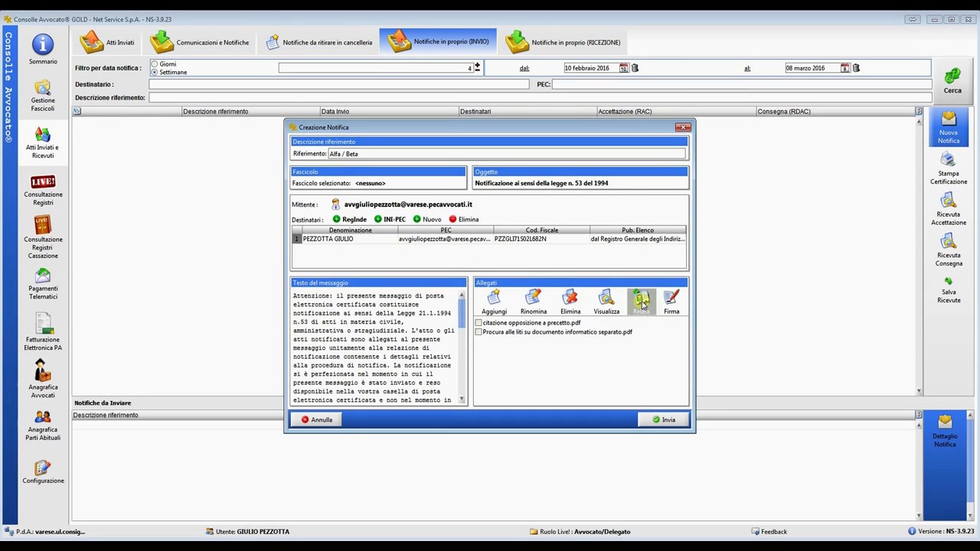Viewport: 980px width, 551px height.
Task: Click Nuovo recipient button
Action: [x=427, y=220]
